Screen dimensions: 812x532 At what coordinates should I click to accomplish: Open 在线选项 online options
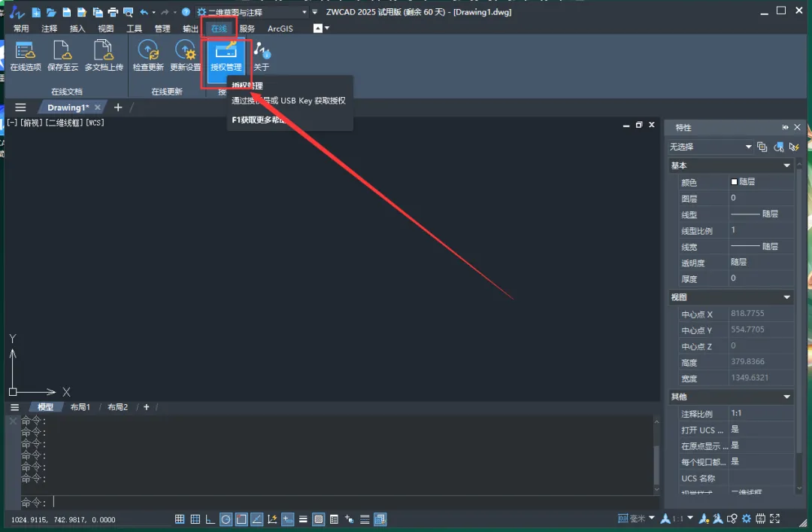coord(26,56)
